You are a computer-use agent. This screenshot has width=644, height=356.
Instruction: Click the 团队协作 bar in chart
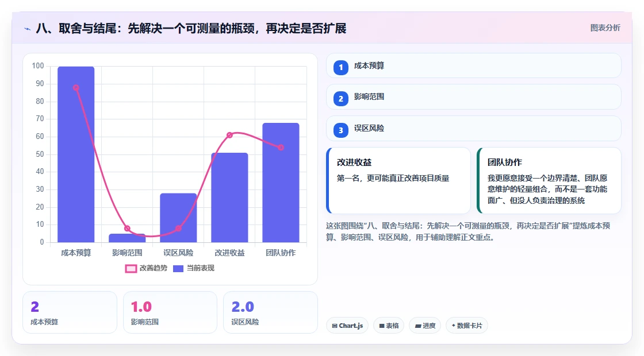click(281, 183)
